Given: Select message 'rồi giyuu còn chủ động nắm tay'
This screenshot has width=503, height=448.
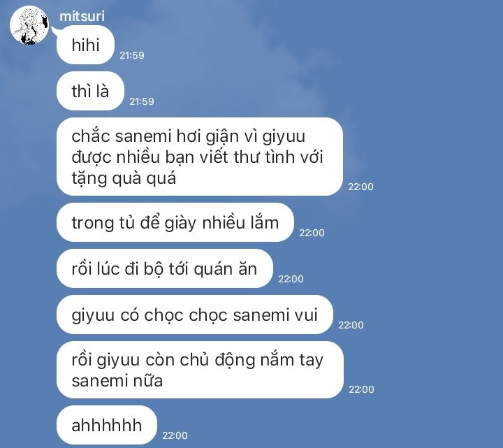Looking at the screenshot, I should point(201,370).
